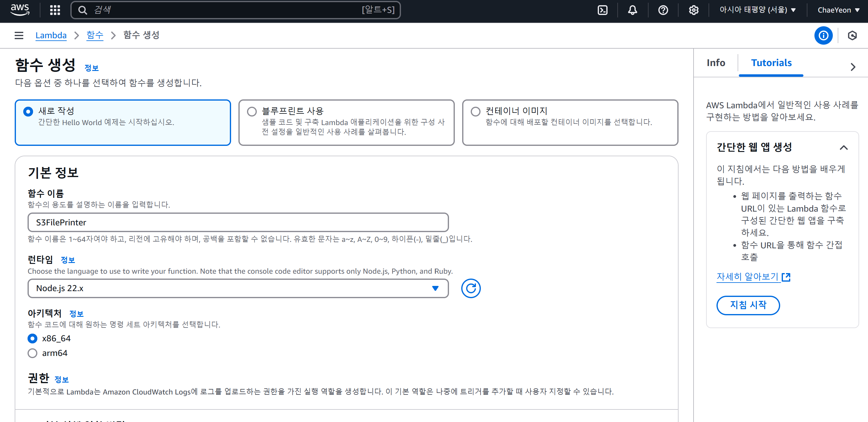Open the services grid menu icon
Screen dimensions: 868x422
tap(54, 10)
